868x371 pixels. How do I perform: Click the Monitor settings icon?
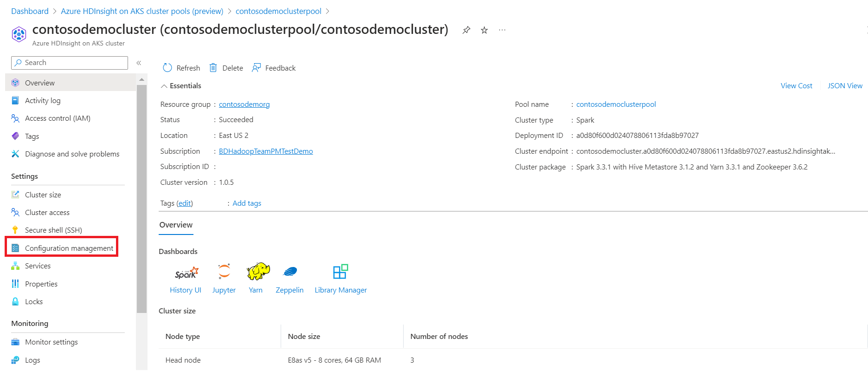click(15, 342)
